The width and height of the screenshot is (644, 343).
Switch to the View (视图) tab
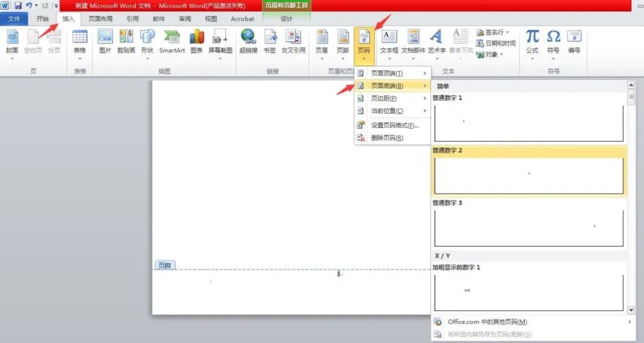(210, 19)
